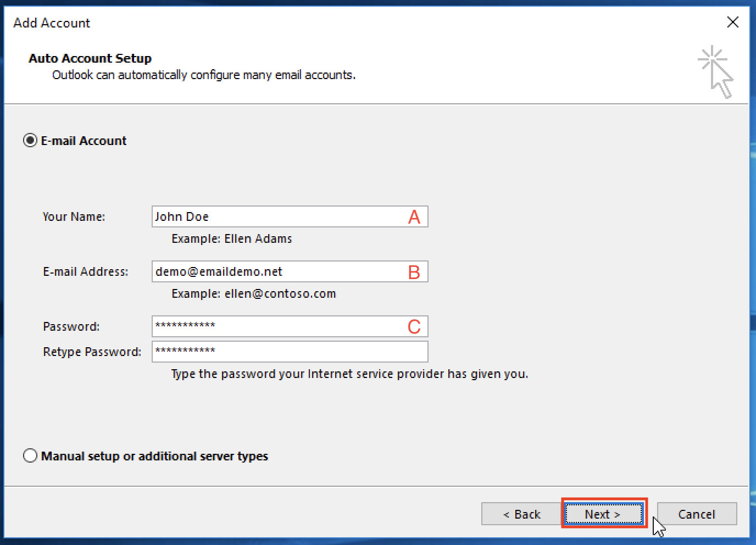Click the 'Auto Account Setup' heading
Viewport: 756px width, 545px height.
[90, 58]
